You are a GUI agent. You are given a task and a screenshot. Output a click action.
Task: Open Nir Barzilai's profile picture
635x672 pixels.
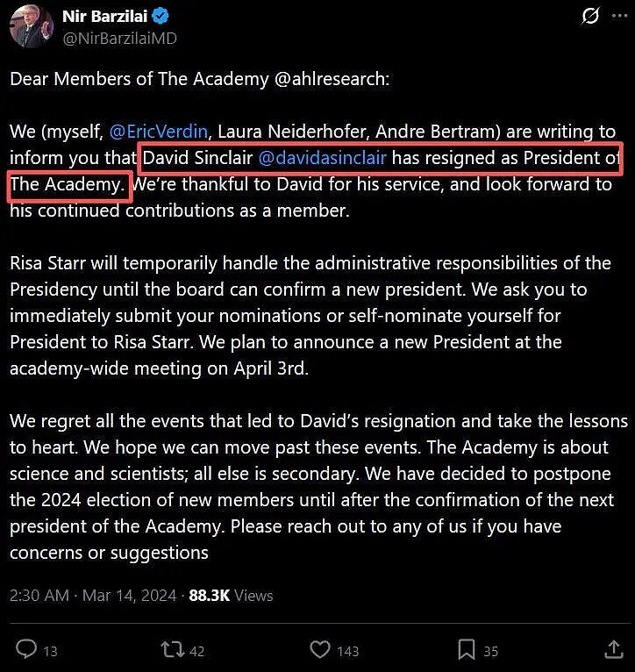click(x=32, y=26)
